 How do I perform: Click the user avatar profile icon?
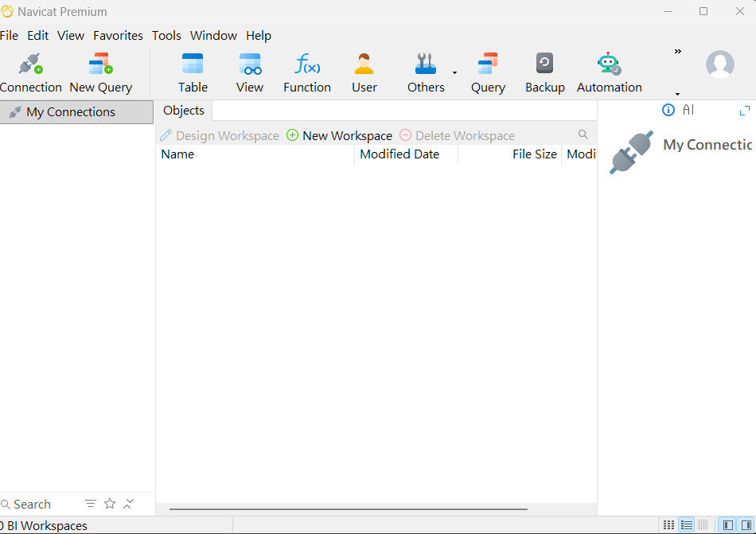pyautogui.click(x=720, y=64)
